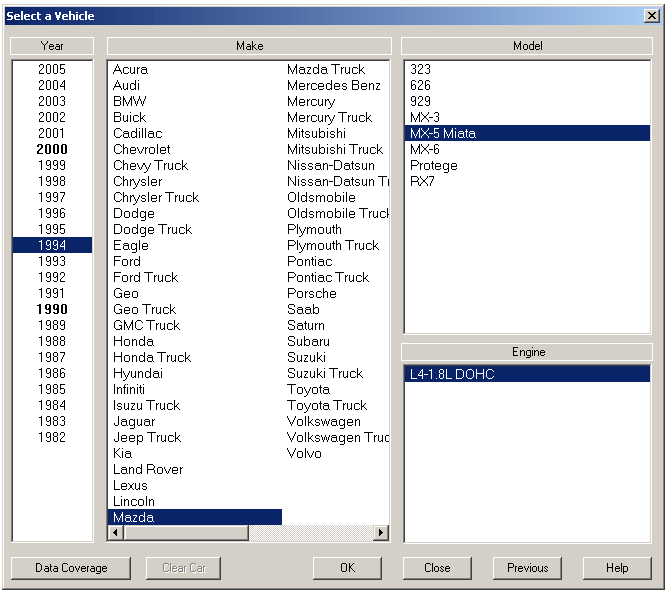Screen dimensions: 669x592
Task: Select year 1990 in Year list
Action: pyautogui.click(x=52, y=309)
